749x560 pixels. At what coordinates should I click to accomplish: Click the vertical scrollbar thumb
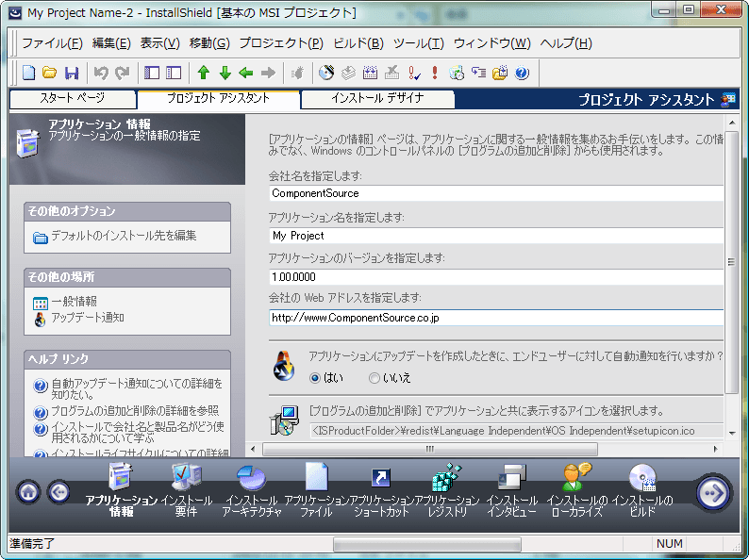[732, 262]
